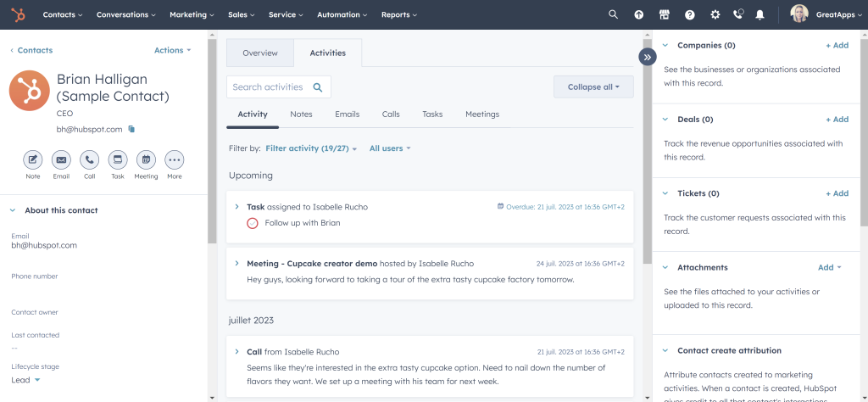Click calendar icon next to Overdue date

(500, 206)
